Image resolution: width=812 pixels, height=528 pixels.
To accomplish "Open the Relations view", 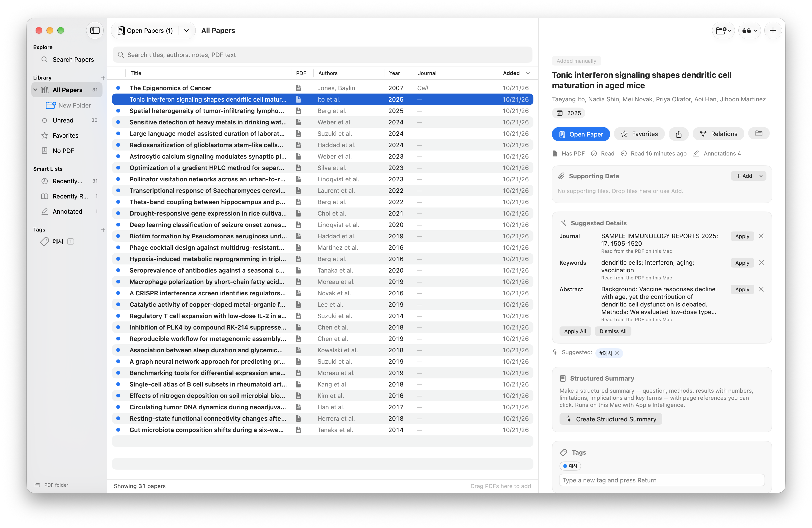I will pos(718,134).
